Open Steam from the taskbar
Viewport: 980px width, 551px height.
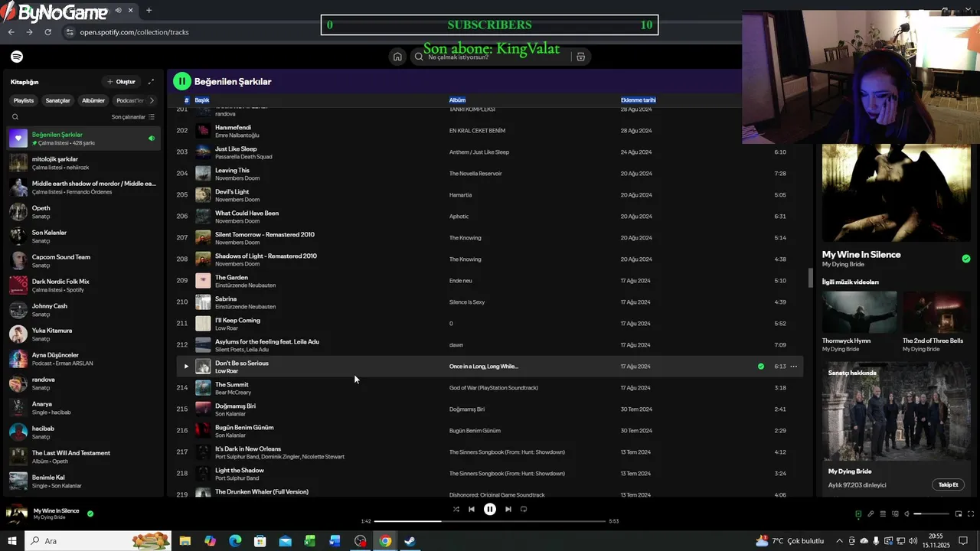pyautogui.click(x=410, y=541)
